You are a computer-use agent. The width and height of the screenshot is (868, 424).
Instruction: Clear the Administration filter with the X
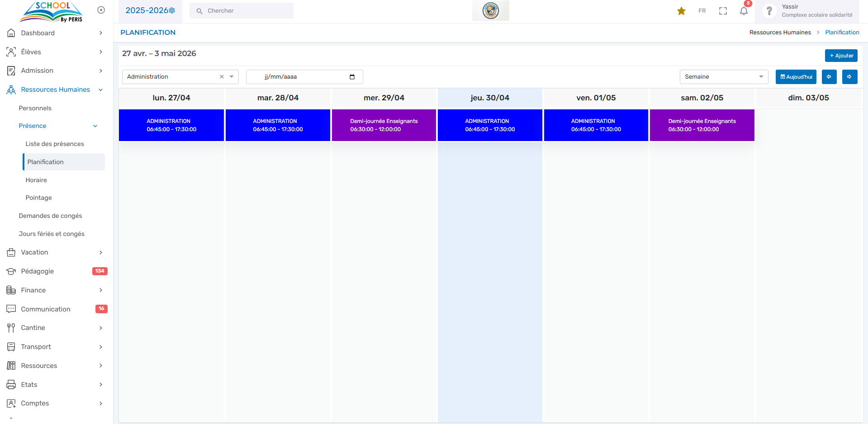[x=221, y=77]
